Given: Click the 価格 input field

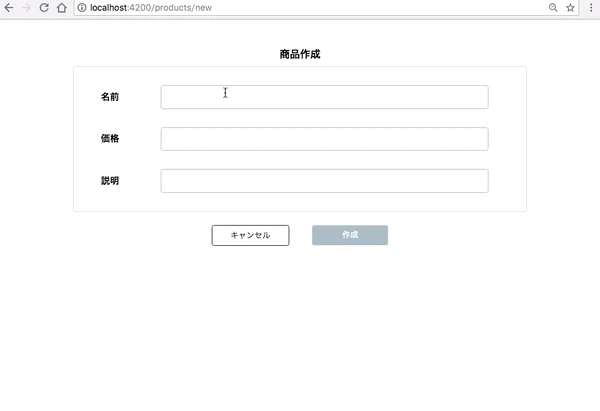Looking at the screenshot, I should [324, 139].
